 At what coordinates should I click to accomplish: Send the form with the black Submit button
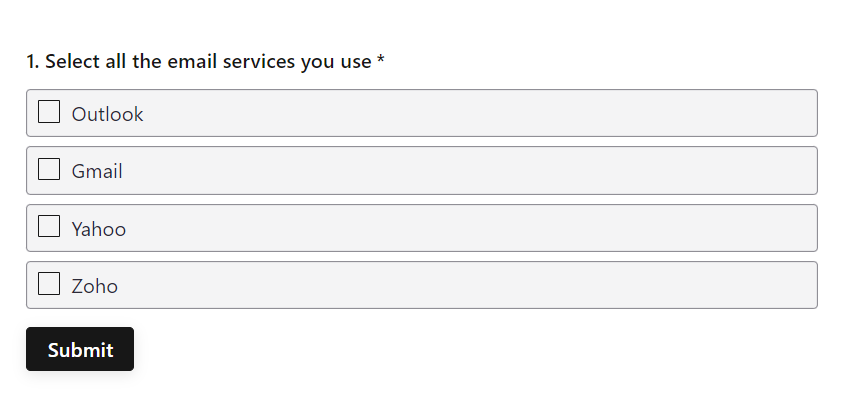80,349
